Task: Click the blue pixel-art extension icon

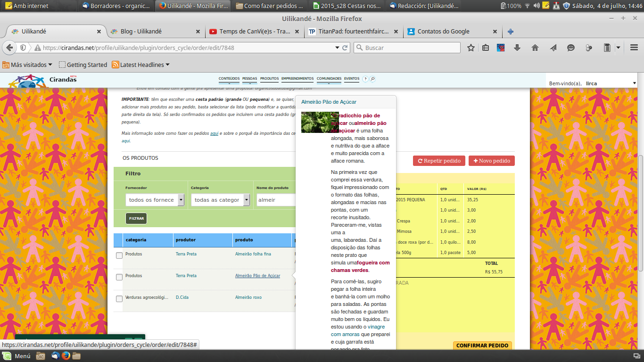Action: (x=501, y=48)
